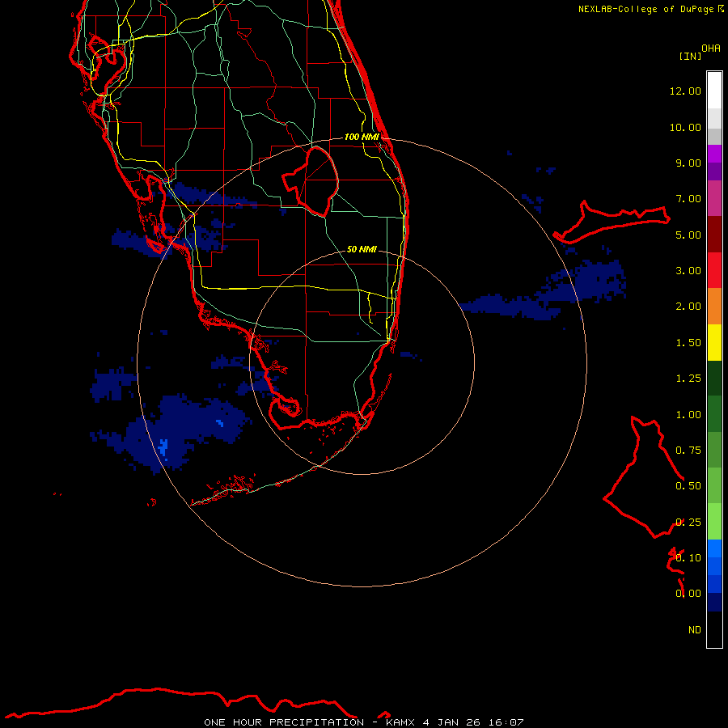Click the ND legend label
The height and width of the screenshot is (728, 728).
[x=695, y=630]
